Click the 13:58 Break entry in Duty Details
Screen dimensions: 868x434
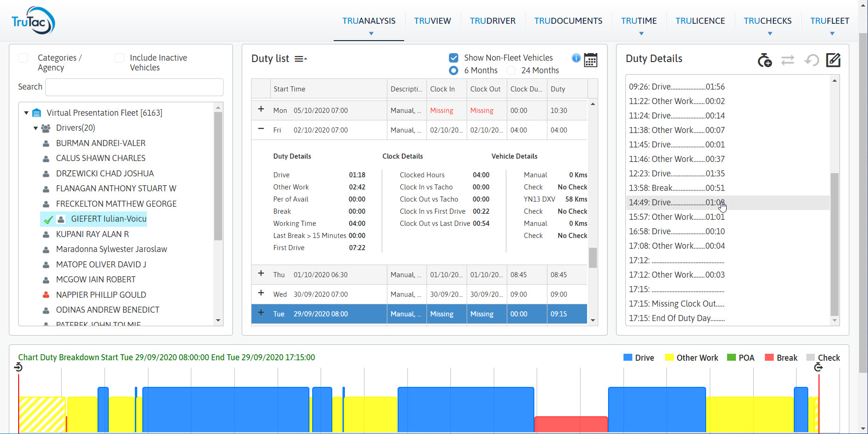[x=676, y=188]
